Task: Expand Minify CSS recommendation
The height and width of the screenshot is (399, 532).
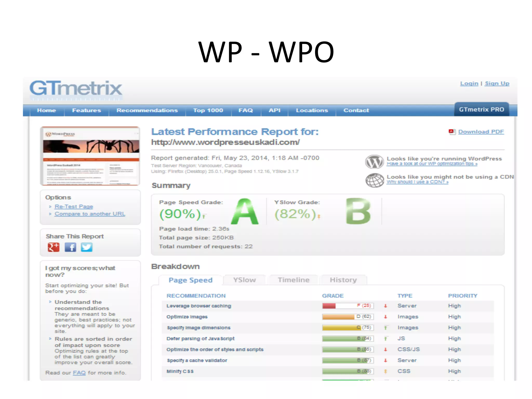Action: tap(180, 371)
